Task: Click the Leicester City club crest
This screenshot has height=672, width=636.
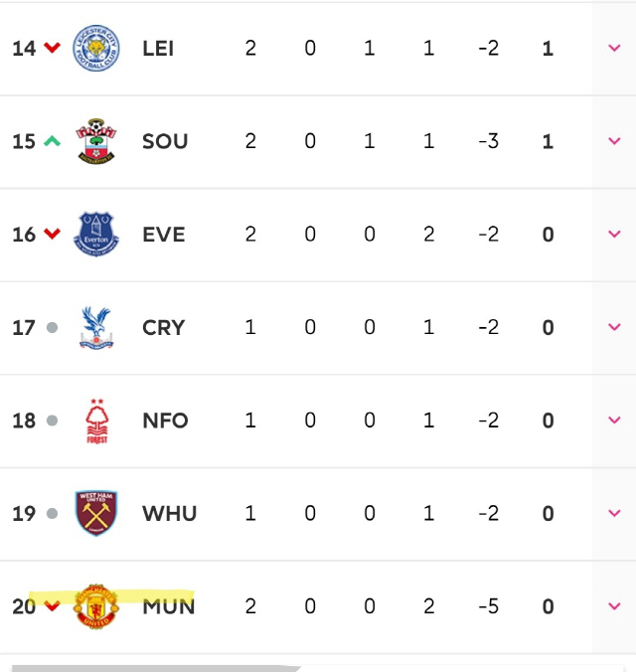Action: tap(96, 49)
